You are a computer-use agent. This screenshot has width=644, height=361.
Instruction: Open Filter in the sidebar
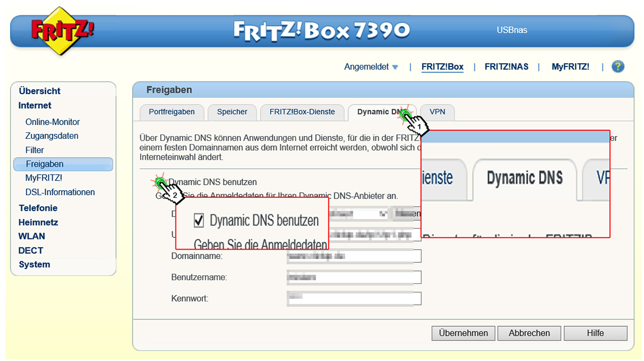tap(35, 150)
